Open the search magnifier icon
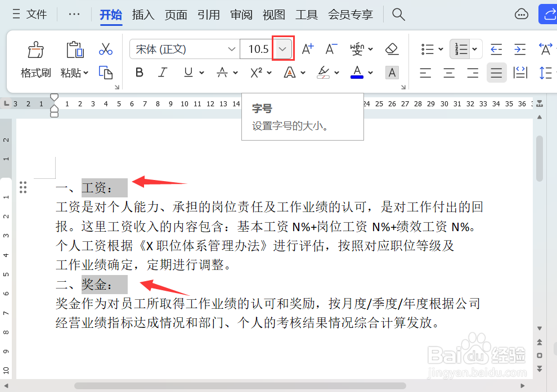The image size is (557, 392). click(x=398, y=15)
